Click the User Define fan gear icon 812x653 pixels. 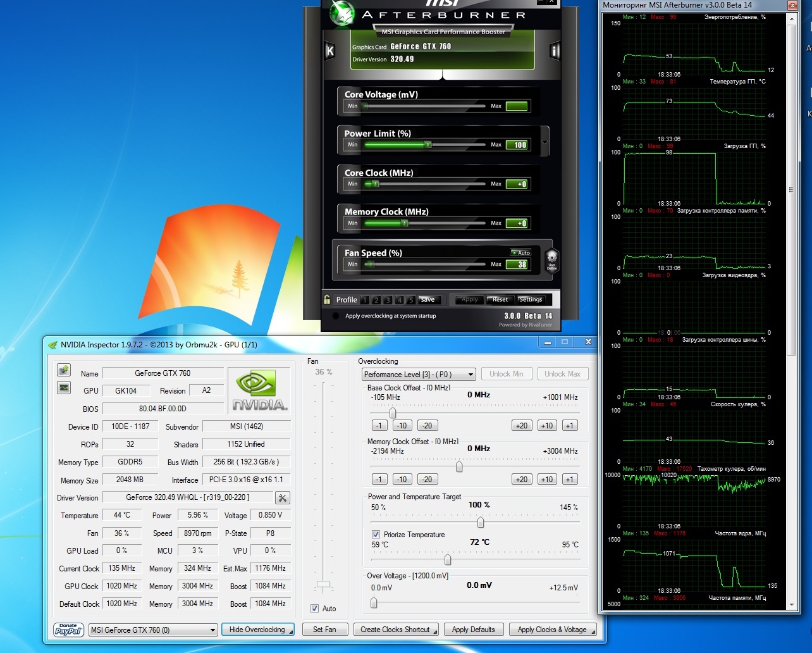point(551,260)
